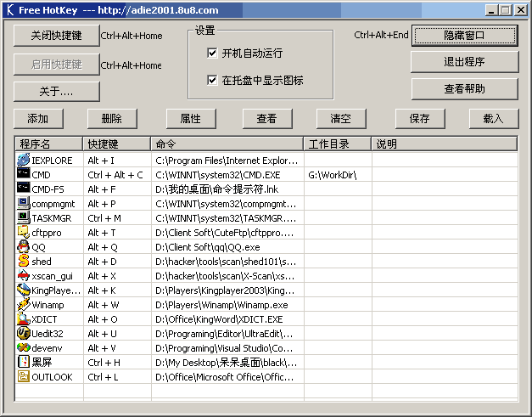Viewport: 532px width, 417px height.
Task: Select the CMD row icon
Action: tap(24, 173)
